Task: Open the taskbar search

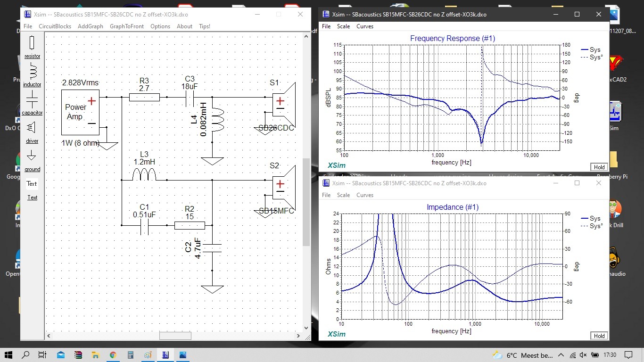Action: point(26,355)
